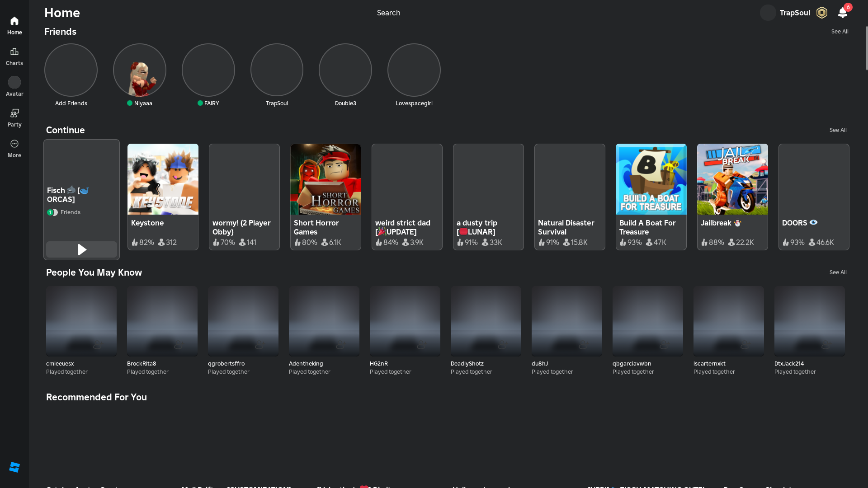Open the Charts icon in sidebar

coord(14,52)
